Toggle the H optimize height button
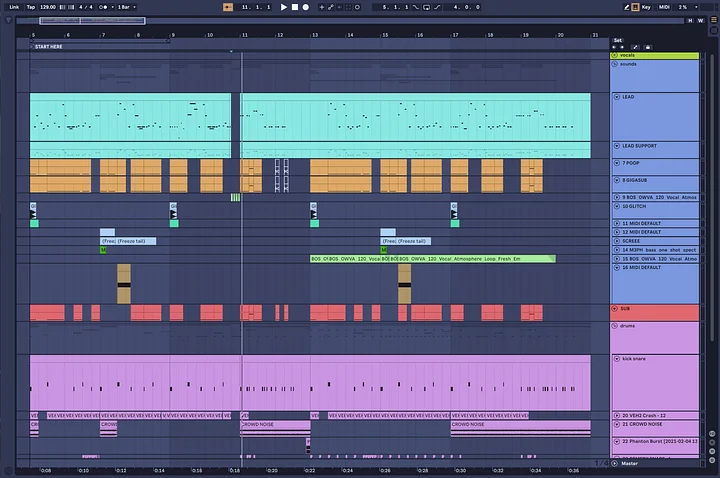The width and height of the screenshot is (720, 478). (690, 21)
